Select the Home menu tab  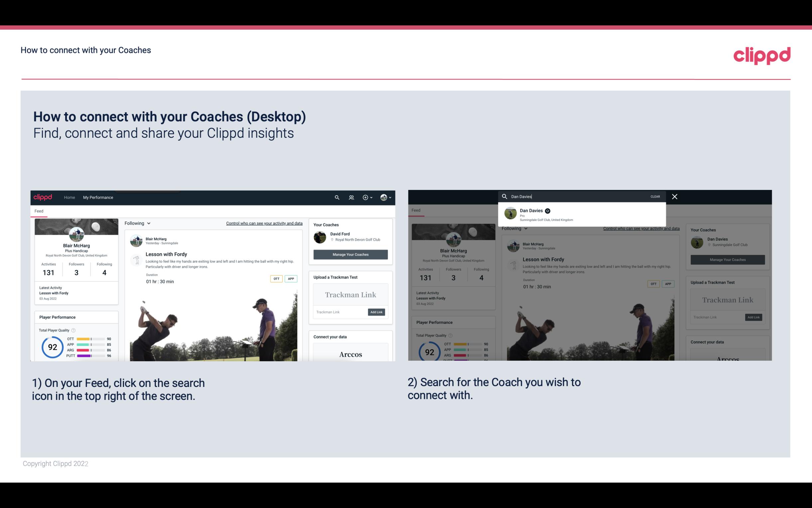point(69,197)
